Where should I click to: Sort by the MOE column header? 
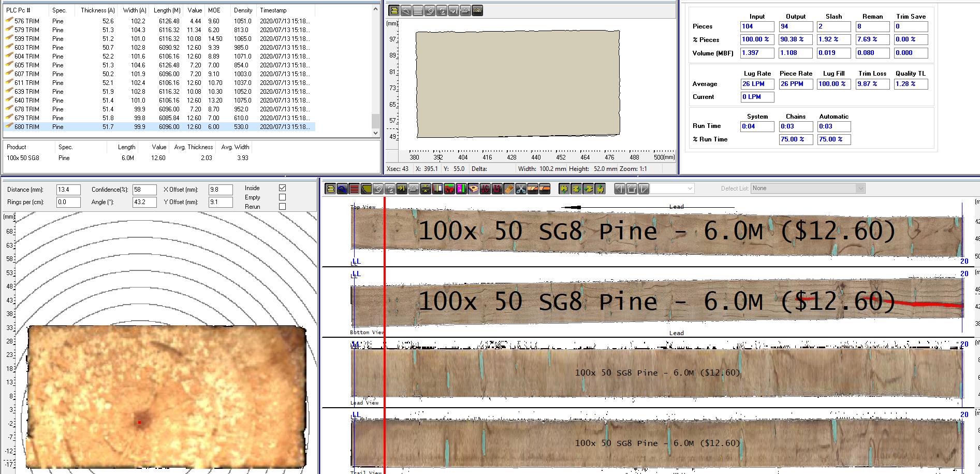coord(215,10)
